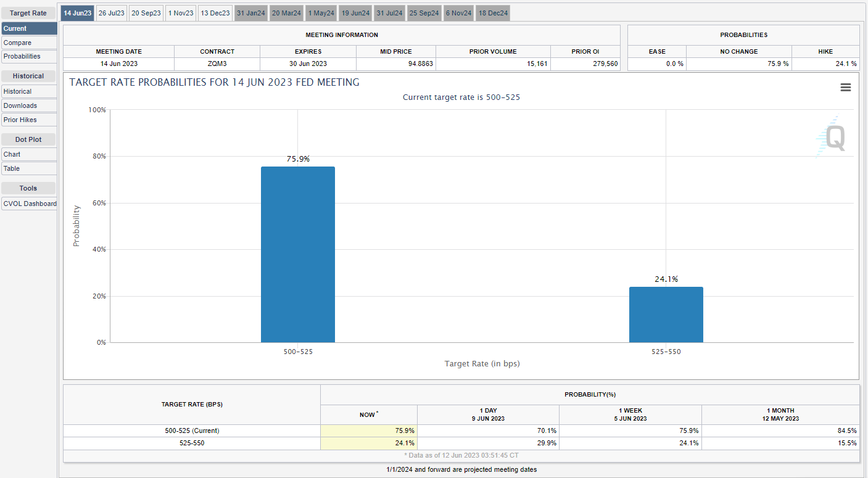Launch the CVOL Dashboard tool

click(x=29, y=204)
